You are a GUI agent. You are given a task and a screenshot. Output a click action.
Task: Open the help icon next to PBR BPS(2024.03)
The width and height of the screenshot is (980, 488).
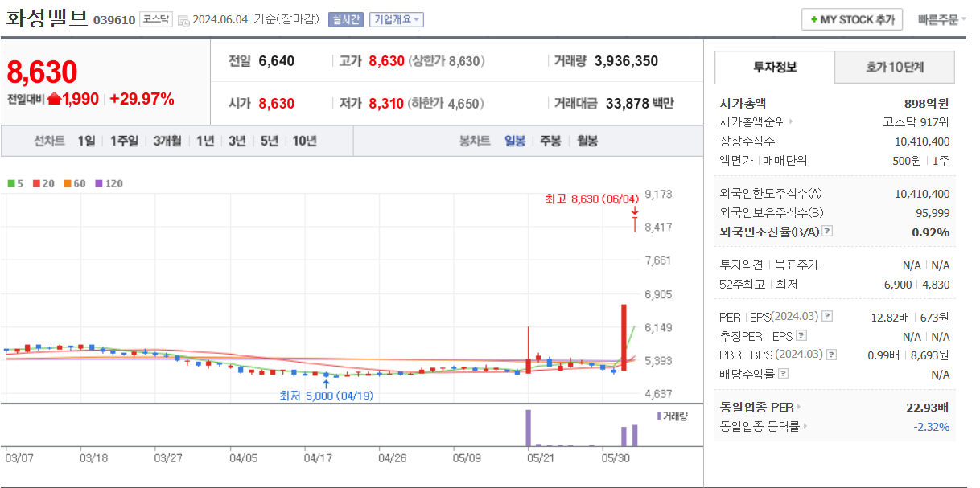coord(831,355)
